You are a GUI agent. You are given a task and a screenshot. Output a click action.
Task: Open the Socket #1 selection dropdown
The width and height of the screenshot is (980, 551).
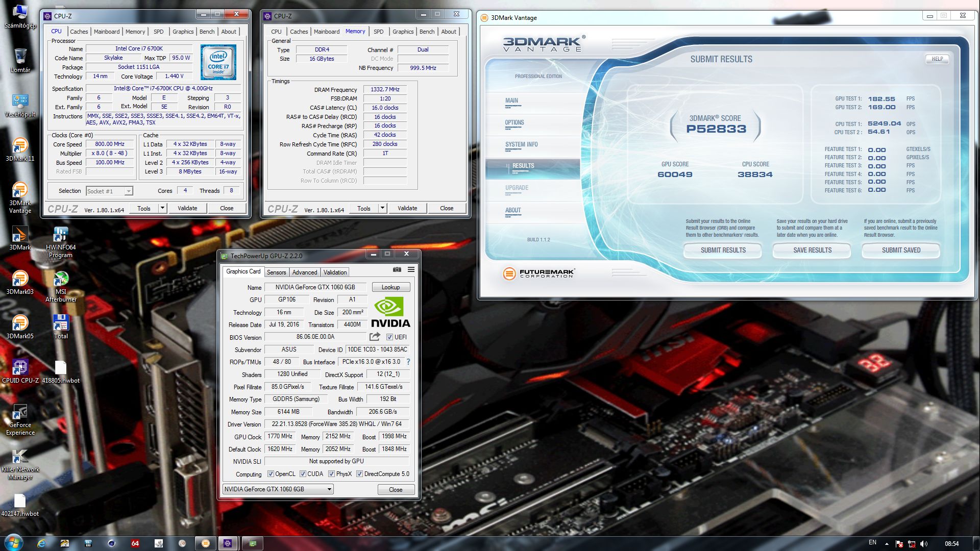point(129,191)
